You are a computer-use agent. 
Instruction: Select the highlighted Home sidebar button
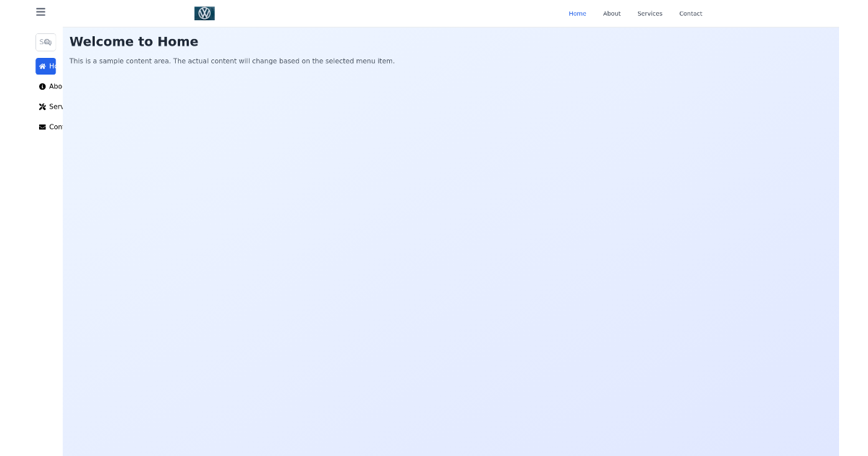(46, 66)
